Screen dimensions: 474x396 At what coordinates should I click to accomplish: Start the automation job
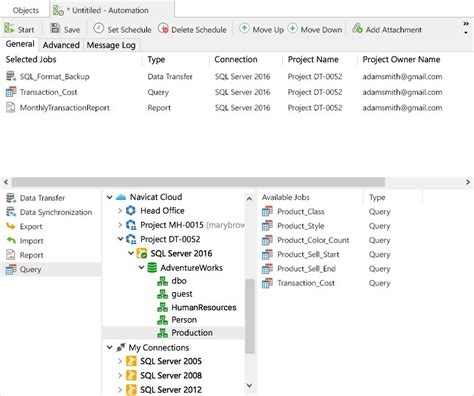[x=19, y=29]
